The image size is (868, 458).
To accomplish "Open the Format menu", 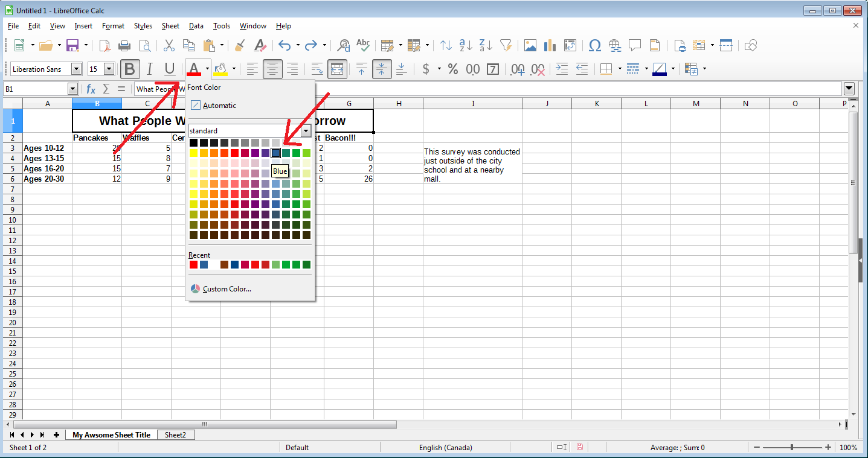I will [113, 26].
